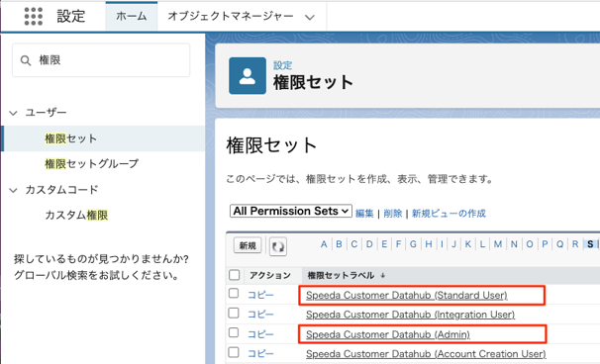Click コピー for the Admin row
600x364 pixels.
pos(260,334)
